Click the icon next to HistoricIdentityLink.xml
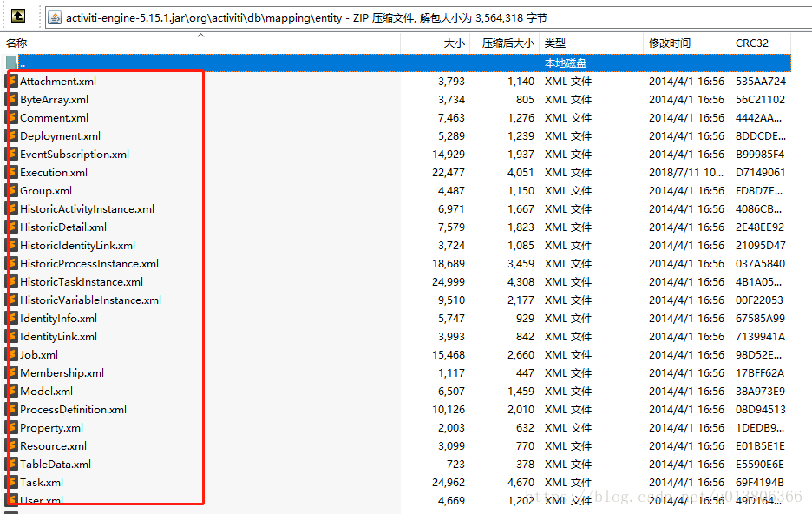Viewport: 812px width, 514px height. (x=11, y=245)
